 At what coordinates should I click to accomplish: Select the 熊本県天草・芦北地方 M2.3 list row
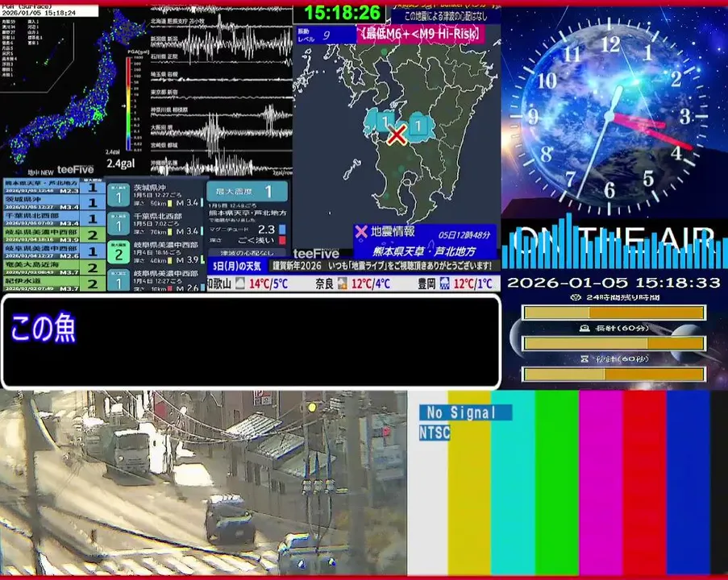(54, 187)
